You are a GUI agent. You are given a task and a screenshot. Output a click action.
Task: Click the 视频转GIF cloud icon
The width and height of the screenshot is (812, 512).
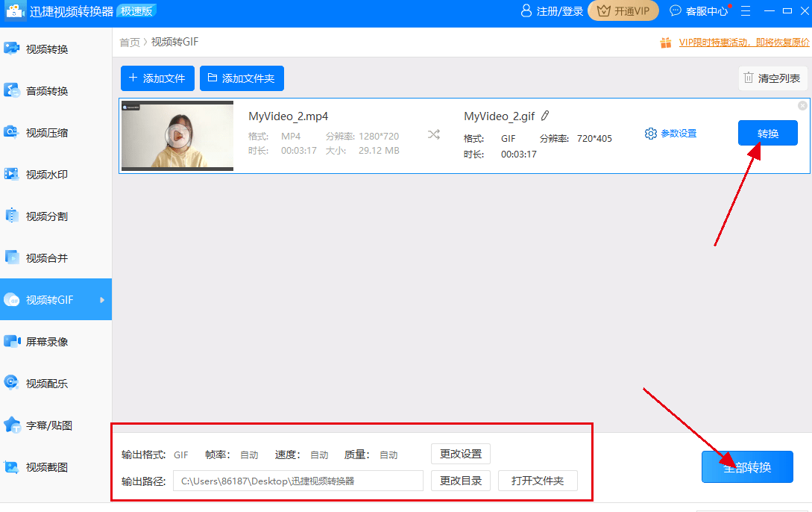pos(11,299)
